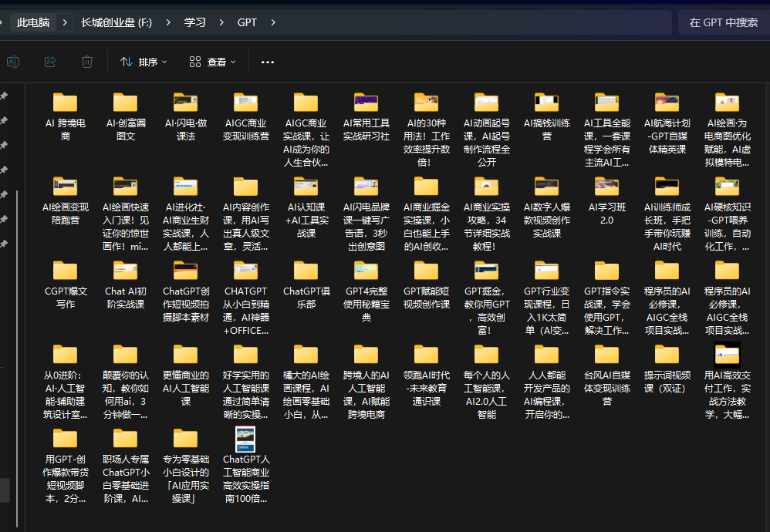Click the 学习 breadcrumb segment

tap(195, 22)
